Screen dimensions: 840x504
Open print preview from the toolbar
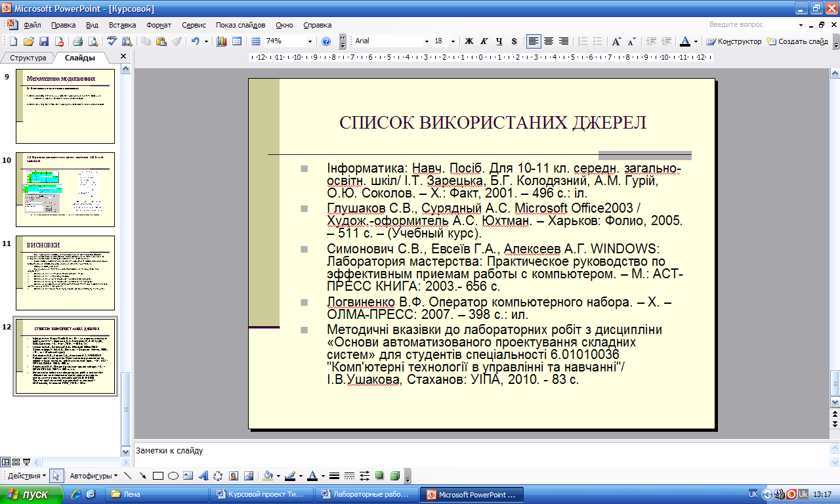(x=93, y=41)
